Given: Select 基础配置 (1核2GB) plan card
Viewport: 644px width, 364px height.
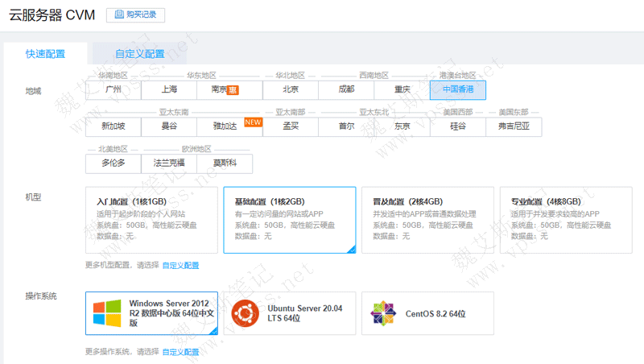Looking at the screenshot, I should pyautogui.click(x=289, y=220).
